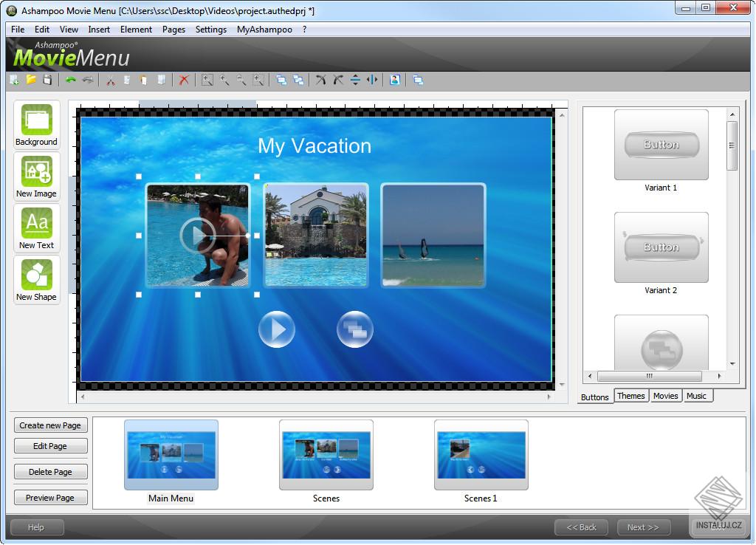Click the portrait picture toolbar icon
The image size is (756, 545).
tap(395, 80)
